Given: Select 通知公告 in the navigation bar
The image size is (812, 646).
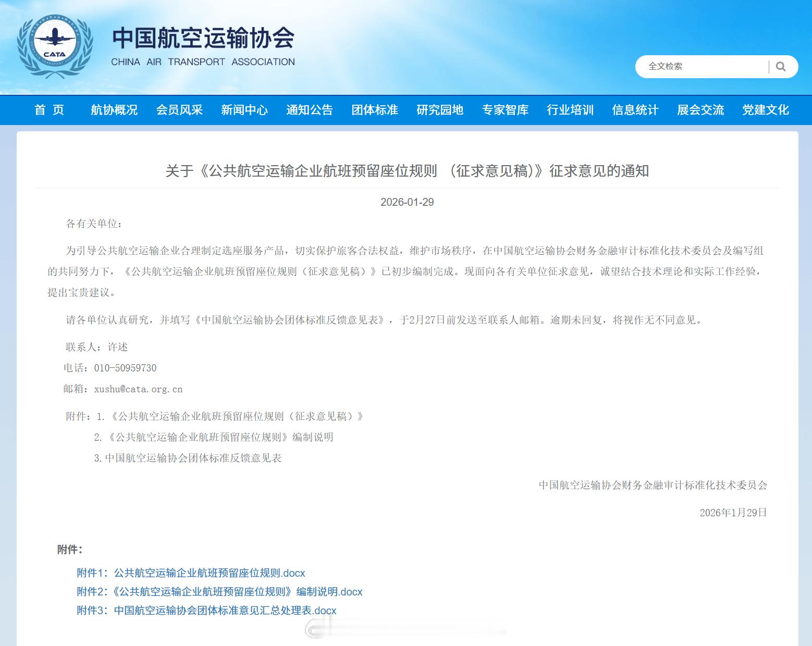Looking at the screenshot, I should [x=310, y=110].
